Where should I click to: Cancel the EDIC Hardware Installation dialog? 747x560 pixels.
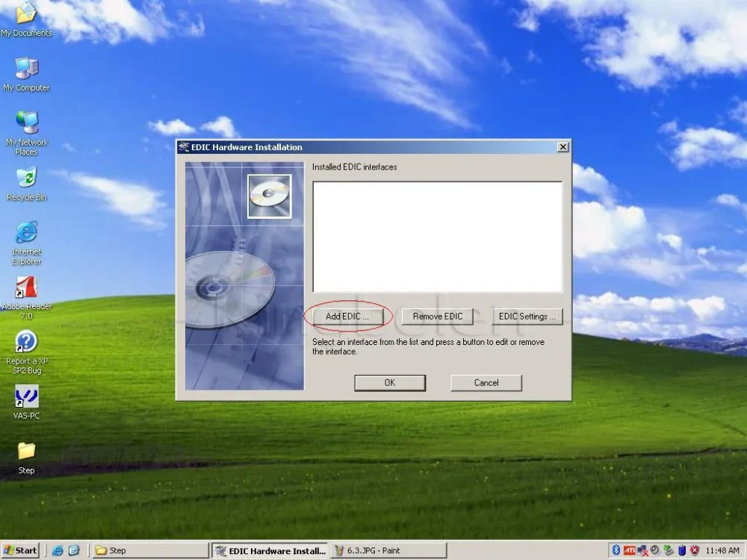pyautogui.click(x=486, y=383)
